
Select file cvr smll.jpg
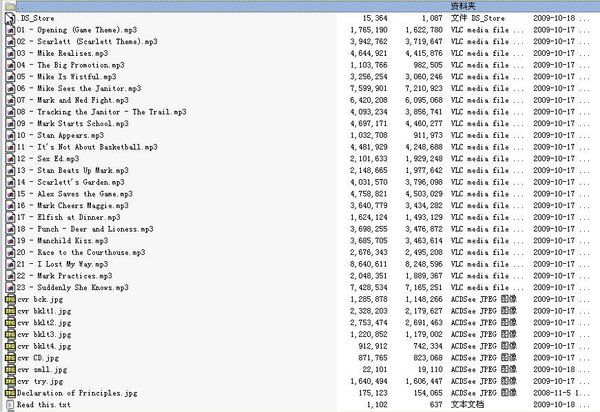pos(42,370)
